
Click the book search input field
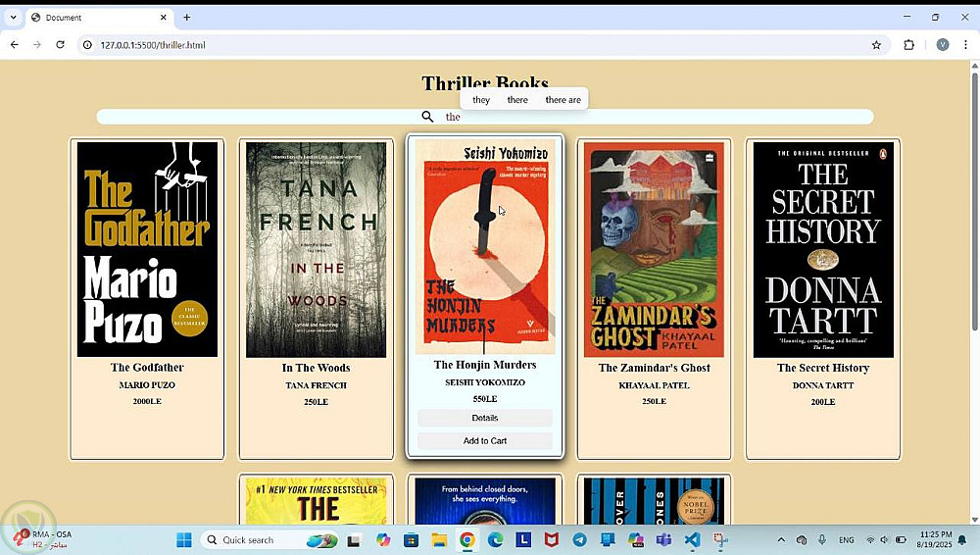(485, 117)
